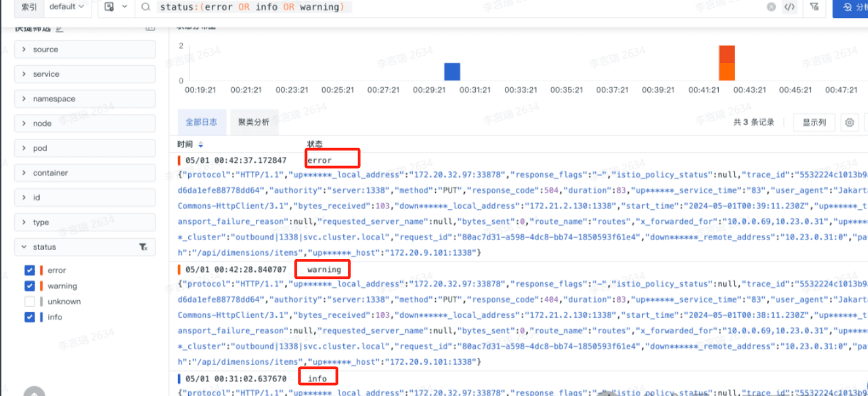Viewport: 868px width, 396px height.
Task: Select timestamp 05/01 00:42:28.840707
Action: click(236, 270)
